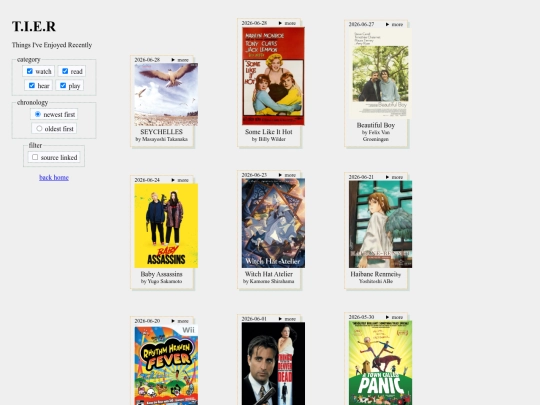This screenshot has height=405, width=540.
Task: Open the Baby Assassins yellow poster
Action: pyautogui.click(x=166, y=226)
